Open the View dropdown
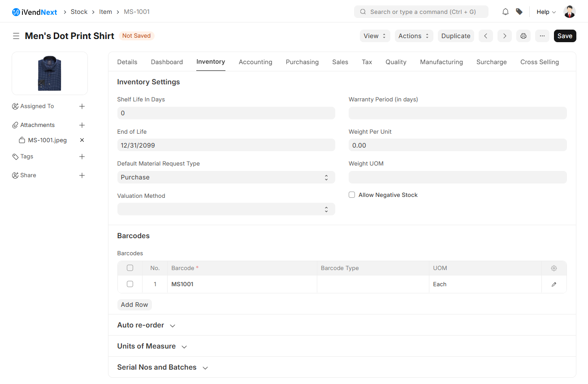This screenshot has width=588, height=384. click(375, 36)
